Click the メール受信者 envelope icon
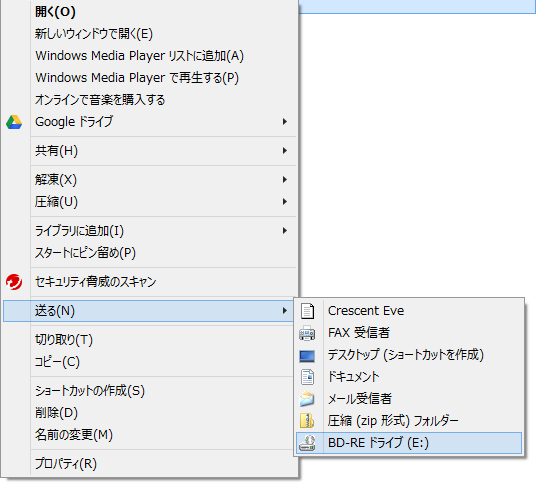 coord(307,399)
